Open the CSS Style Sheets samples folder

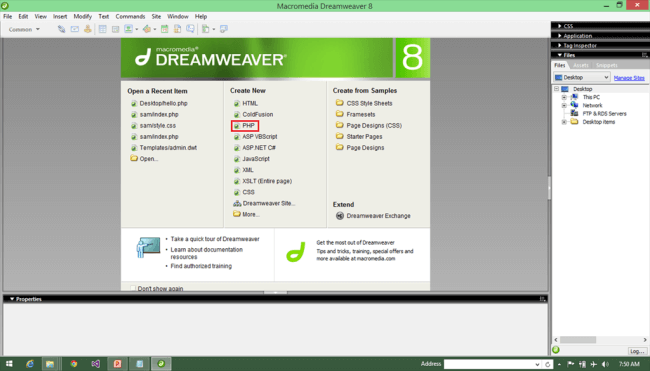[x=369, y=103]
